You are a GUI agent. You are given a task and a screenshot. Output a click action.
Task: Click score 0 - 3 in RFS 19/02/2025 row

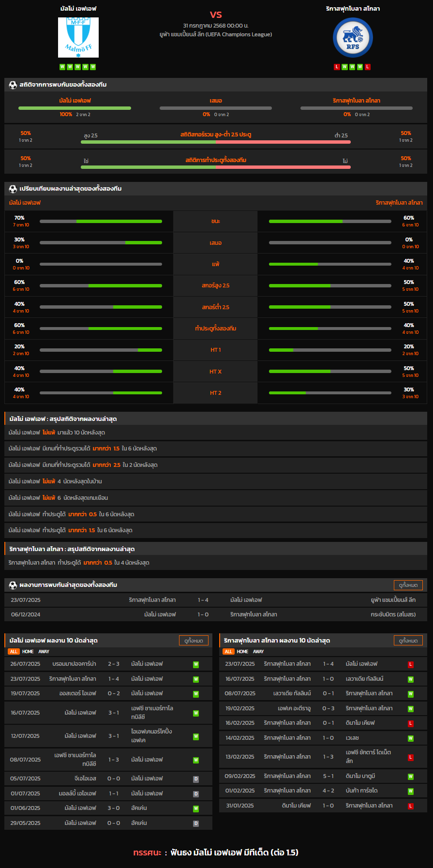328,708
